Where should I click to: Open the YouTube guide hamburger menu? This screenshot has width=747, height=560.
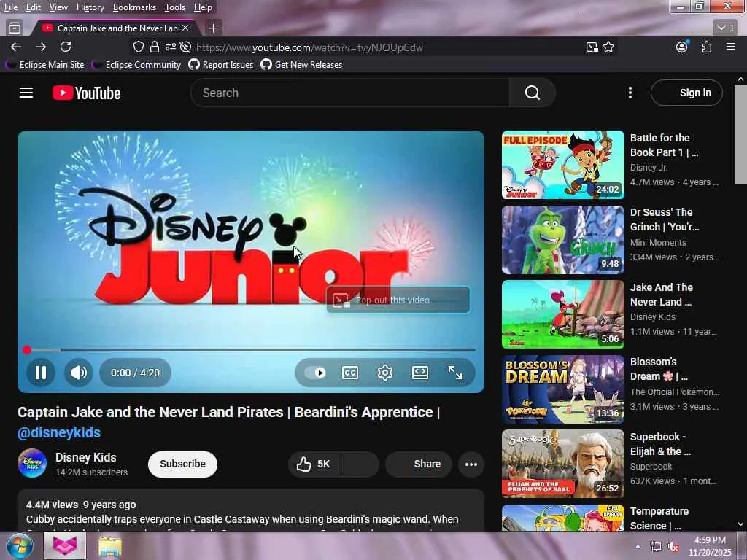26,93
